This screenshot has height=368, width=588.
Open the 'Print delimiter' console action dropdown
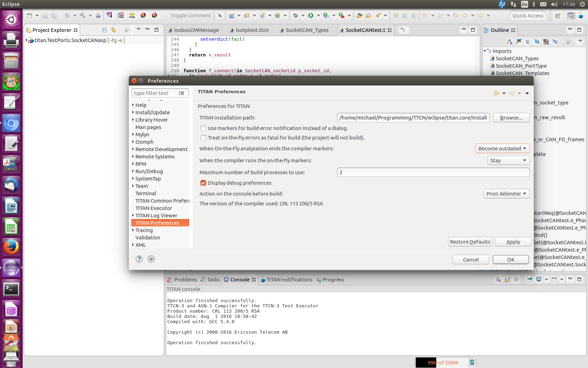pos(506,194)
